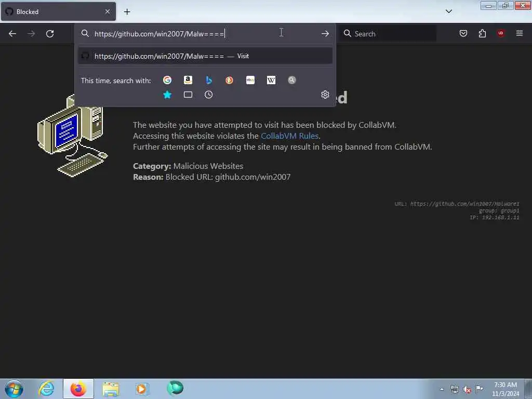Search within open Tabs icon
Image resolution: width=532 pixels, height=399 pixels.
point(188,95)
